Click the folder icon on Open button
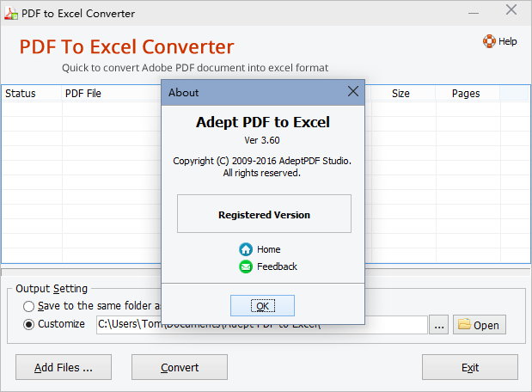Screen dimensions: 532x392 (464, 324)
